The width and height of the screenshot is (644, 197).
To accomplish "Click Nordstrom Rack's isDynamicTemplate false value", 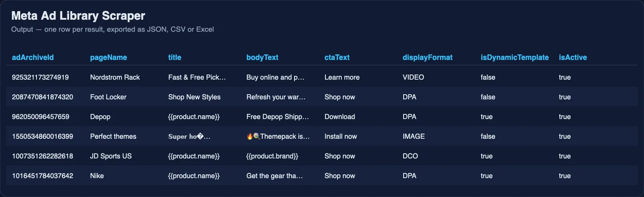I will click(x=488, y=78).
